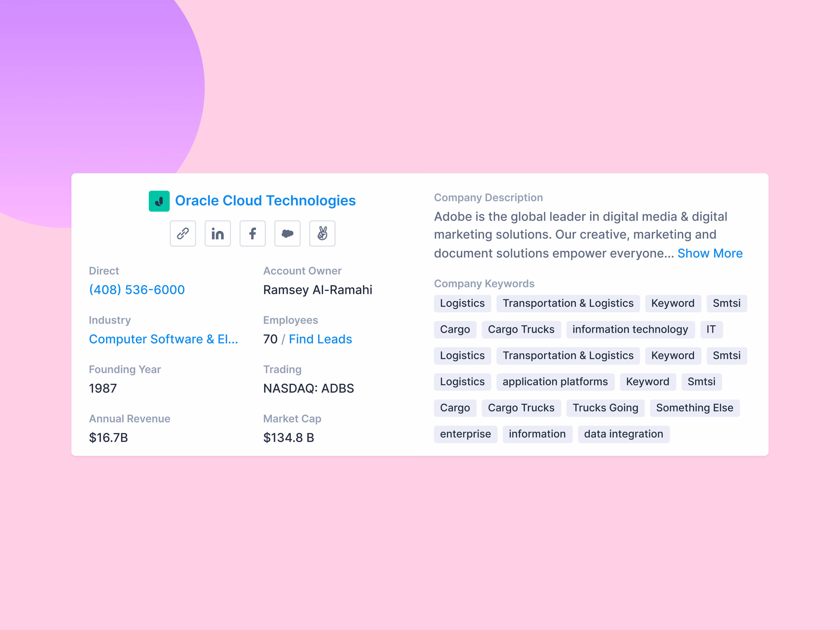
Task: Click the Market Cap label
Action: tap(292, 419)
